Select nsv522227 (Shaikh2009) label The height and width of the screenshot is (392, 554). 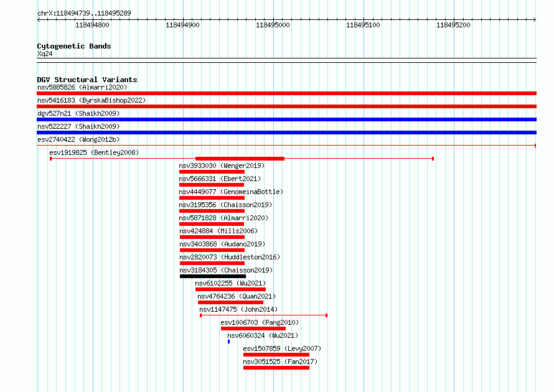(78, 126)
